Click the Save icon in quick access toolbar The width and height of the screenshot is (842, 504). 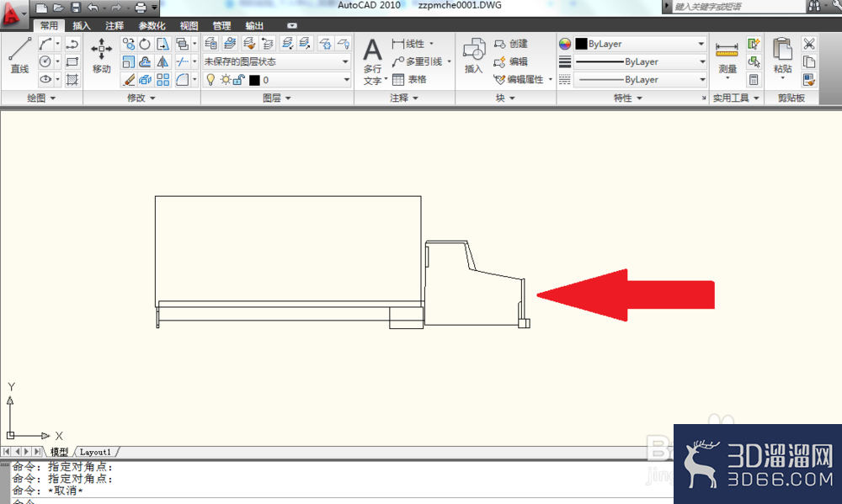pyautogui.click(x=76, y=8)
